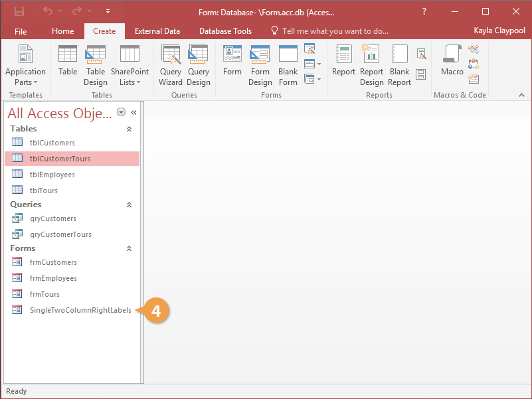532x399 pixels.
Task: Collapse the Forms group in navigation pane
Action: coord(129,248)
